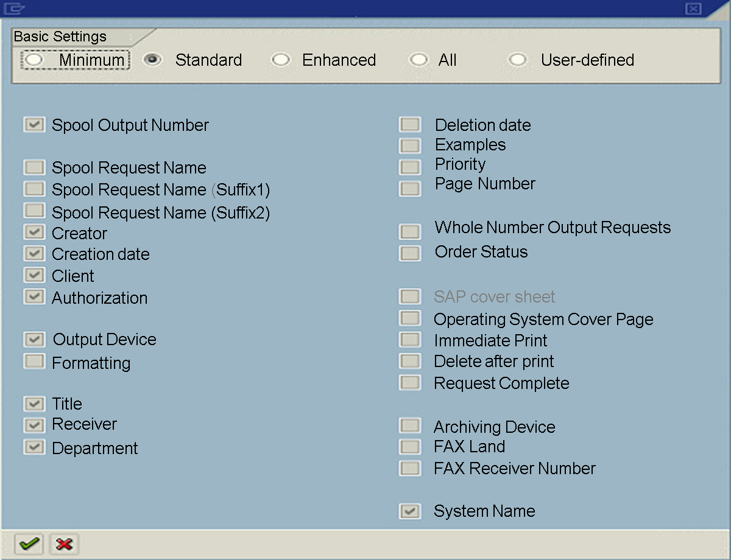Check Spool Request Name (Suffix2) box
This screenshot has width=731, height=560.
point(34,211)
